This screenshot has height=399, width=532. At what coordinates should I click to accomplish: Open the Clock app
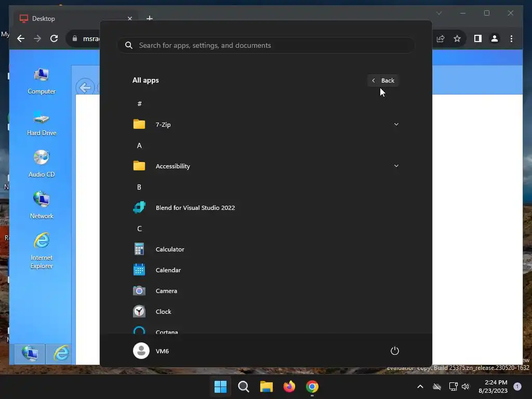(266, 312)
